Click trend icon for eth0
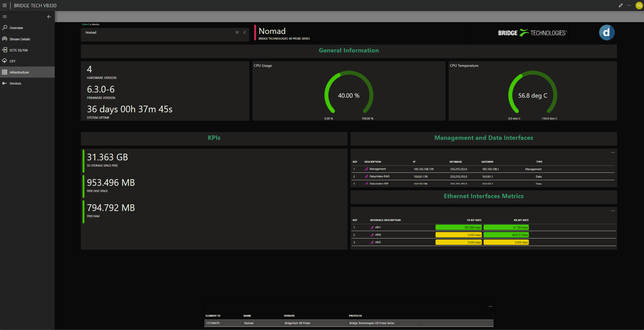 coord(372,235)
